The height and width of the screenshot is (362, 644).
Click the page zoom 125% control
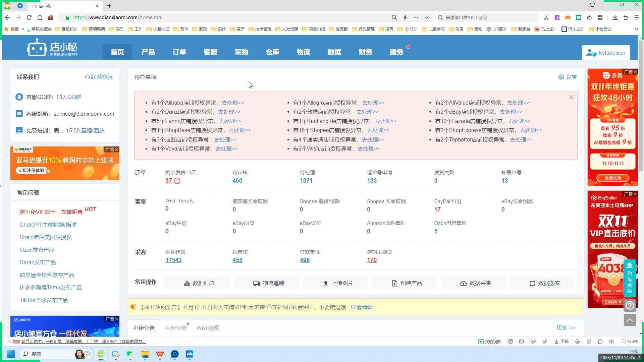630,342
